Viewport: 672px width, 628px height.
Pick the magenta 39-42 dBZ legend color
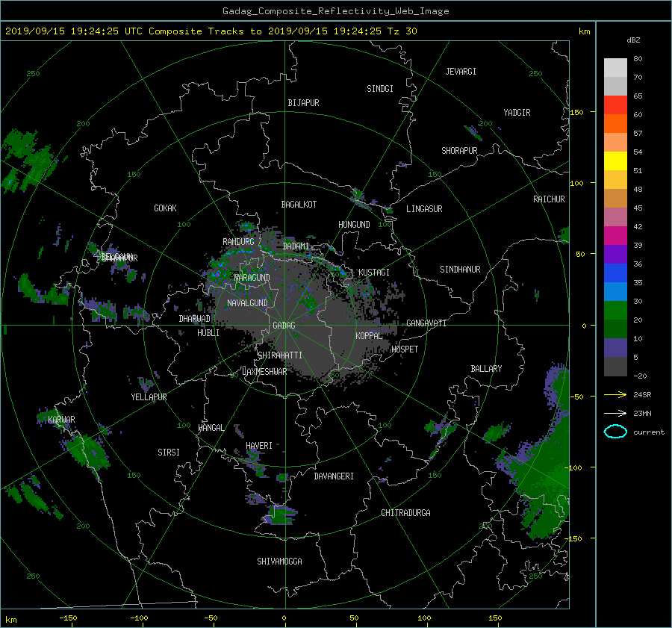pos(615,235)
